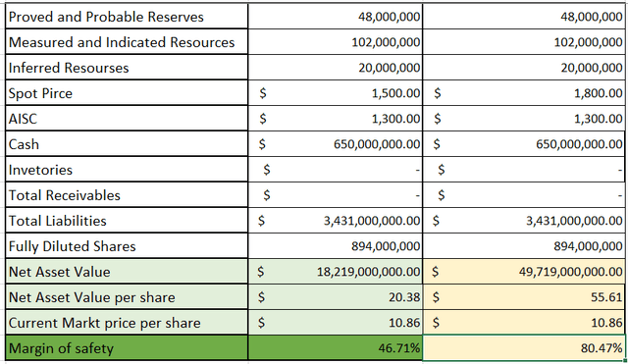Image resolution: width=628 pixels, height=364 pixels.
Task: Click the 'Cash' label cell
Action: [127, 144]
